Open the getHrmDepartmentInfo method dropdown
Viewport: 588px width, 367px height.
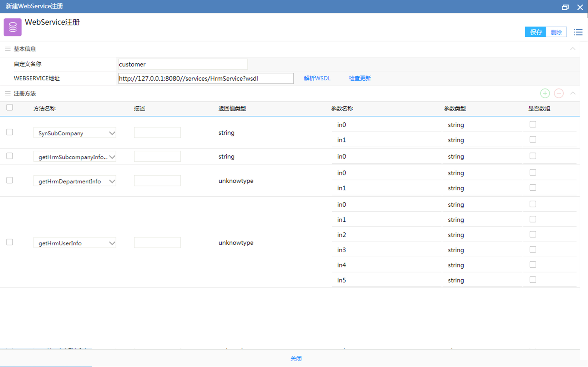(x=112, y=181)
